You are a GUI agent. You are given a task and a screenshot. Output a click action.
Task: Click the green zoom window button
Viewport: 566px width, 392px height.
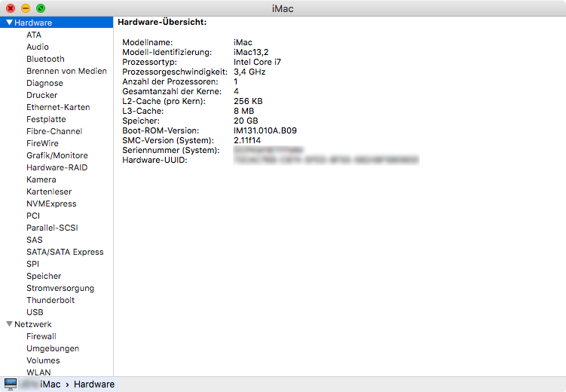(41, 8)
